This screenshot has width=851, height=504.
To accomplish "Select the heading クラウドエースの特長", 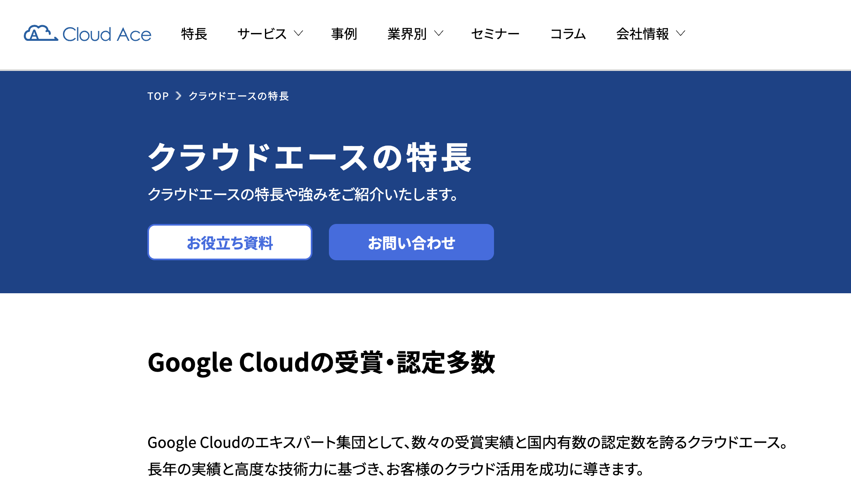I will (310, 157).
